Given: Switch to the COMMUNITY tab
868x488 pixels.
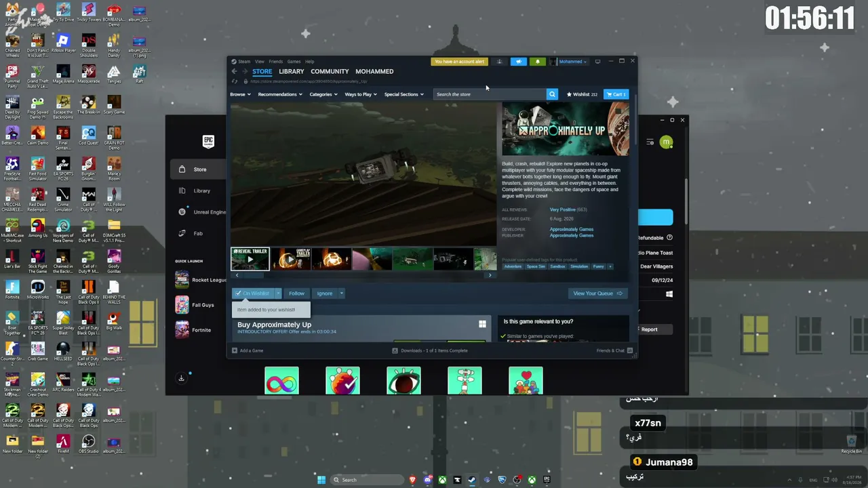Looking at the screenshot, I should tap(330, 71).
